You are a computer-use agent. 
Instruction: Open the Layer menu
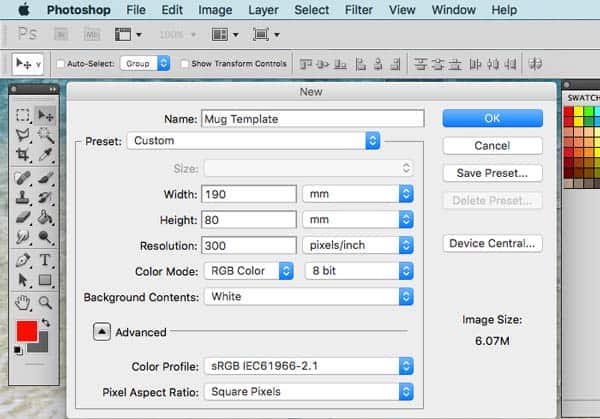pyautogui.click(x=263, y=10)
